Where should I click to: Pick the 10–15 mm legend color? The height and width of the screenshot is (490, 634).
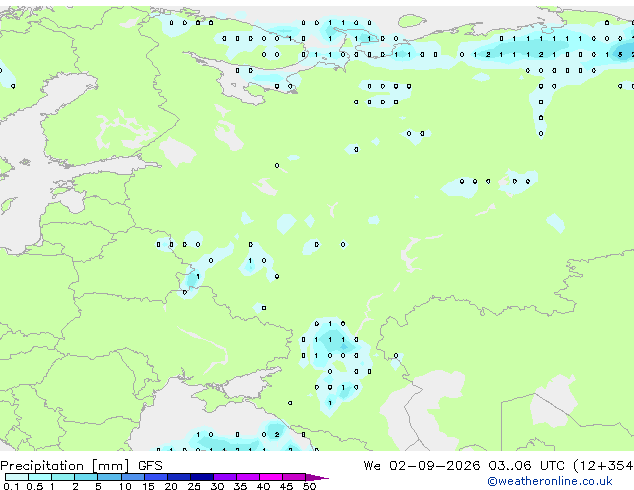[x=133, y=477]
